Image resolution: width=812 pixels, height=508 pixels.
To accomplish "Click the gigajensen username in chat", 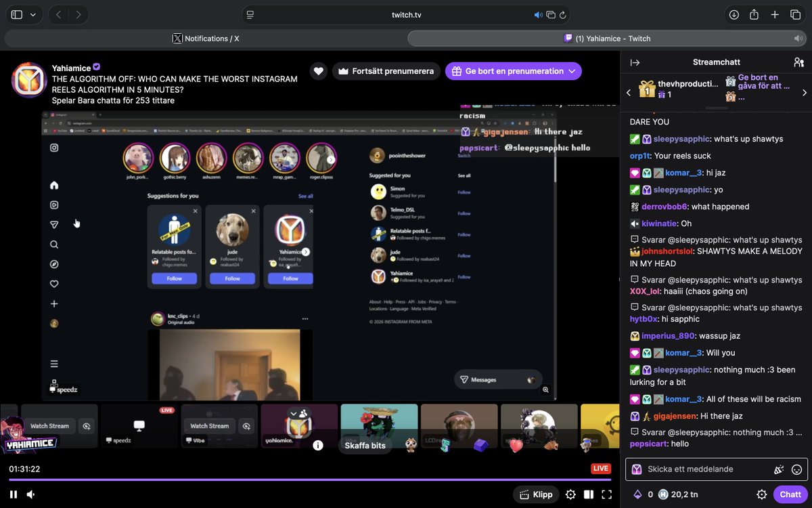I will coord(675,416).
